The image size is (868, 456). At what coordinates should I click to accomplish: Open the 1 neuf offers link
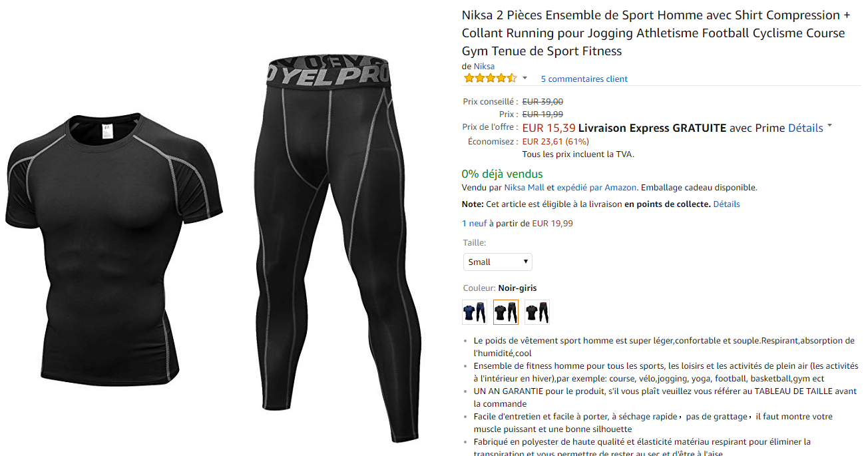[x=474, y=224]
